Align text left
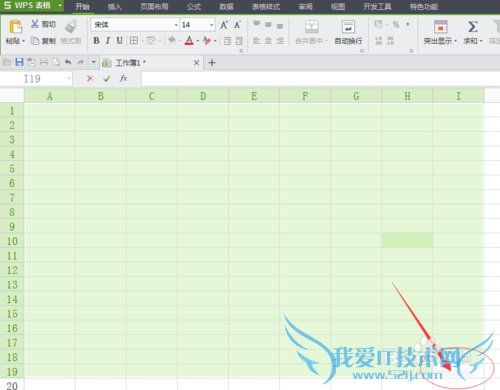 pyautogui.click(x=256, y=41)
